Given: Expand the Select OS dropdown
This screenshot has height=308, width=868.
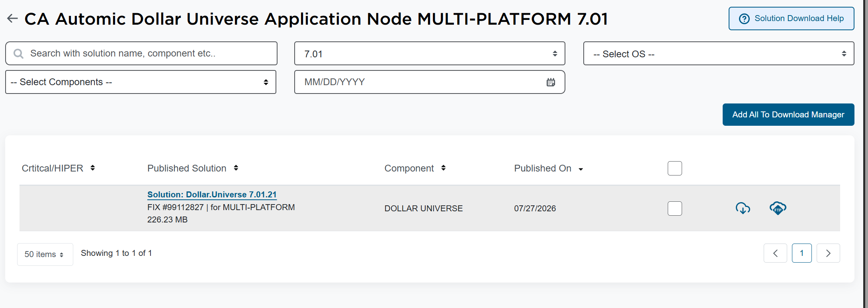Looking at the screenshot, I should pos(719,53).
